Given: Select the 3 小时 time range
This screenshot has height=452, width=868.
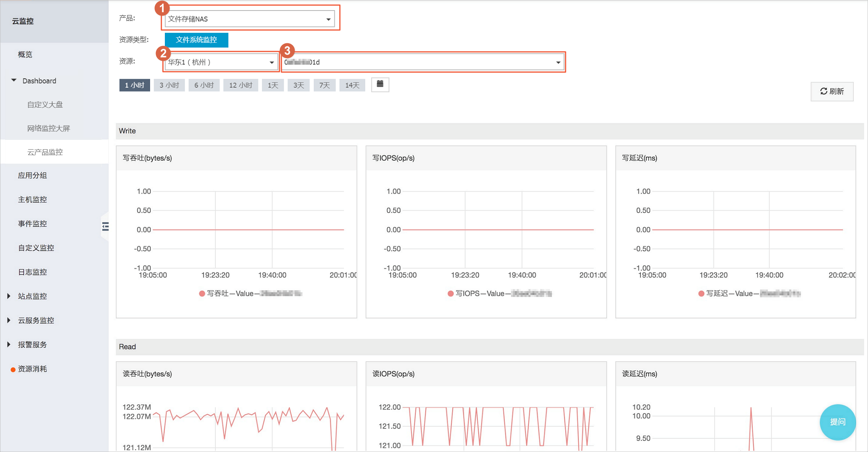Looking at the screenshot, I should pos(169,85).
